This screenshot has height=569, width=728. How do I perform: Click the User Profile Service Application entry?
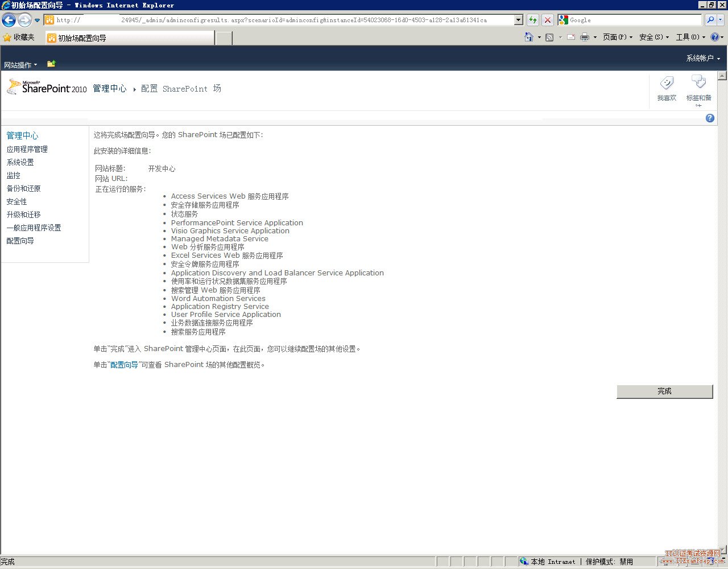226,315
